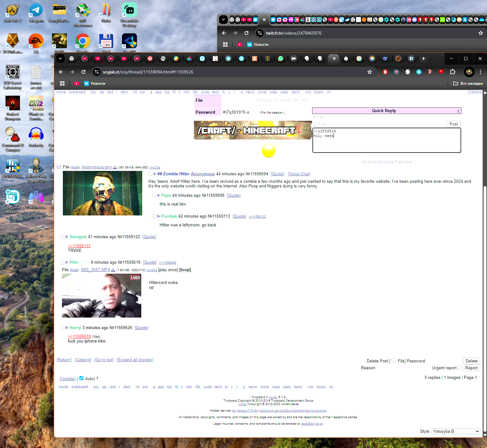Launch Half-Life 2 from the desktop
Image resolution: width=487 pixels, height=448 pixels.
pos(12,13)
